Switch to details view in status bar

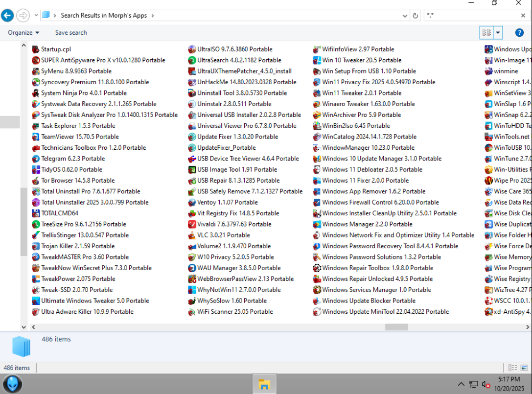pyautogui.click(x=512, y=368)
